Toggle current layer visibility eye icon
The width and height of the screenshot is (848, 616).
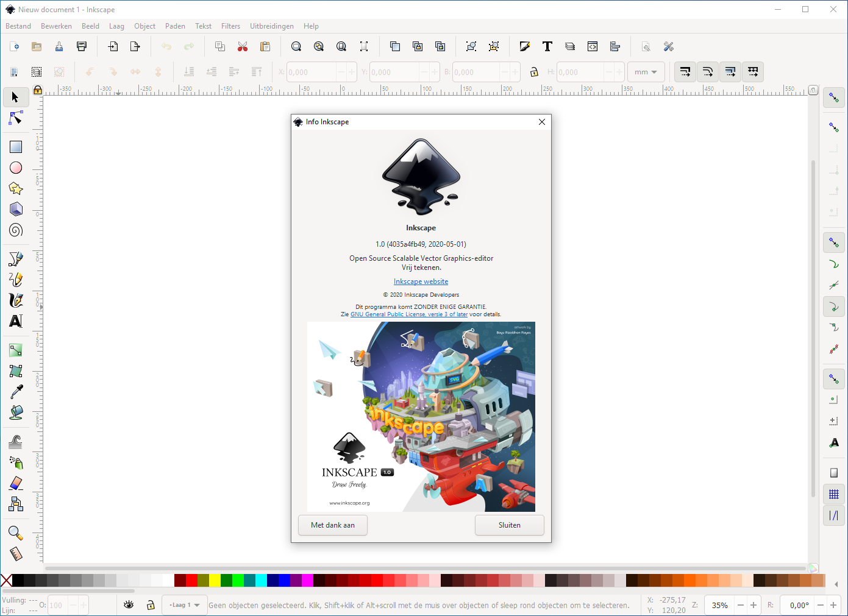[129, 605]
